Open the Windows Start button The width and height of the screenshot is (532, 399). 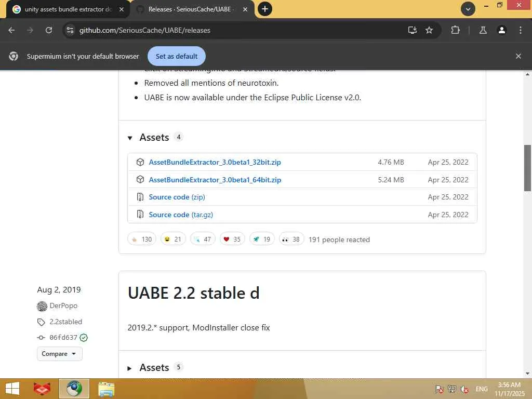(x=12, y=389)
